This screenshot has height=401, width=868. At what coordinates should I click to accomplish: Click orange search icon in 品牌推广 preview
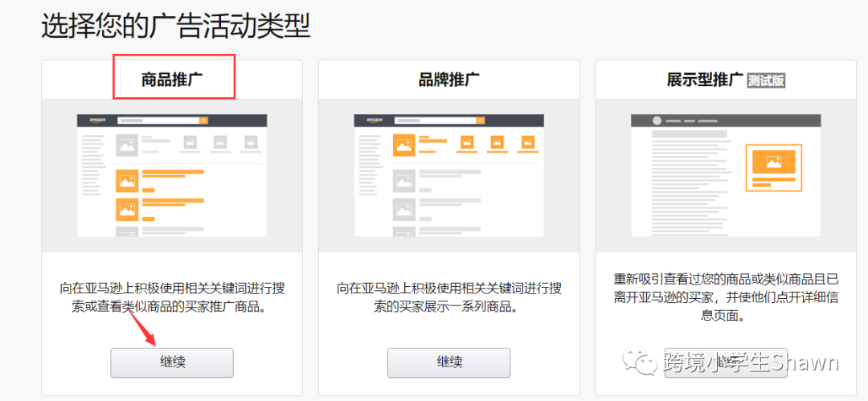pyautogui.click(x=481, y=121)
